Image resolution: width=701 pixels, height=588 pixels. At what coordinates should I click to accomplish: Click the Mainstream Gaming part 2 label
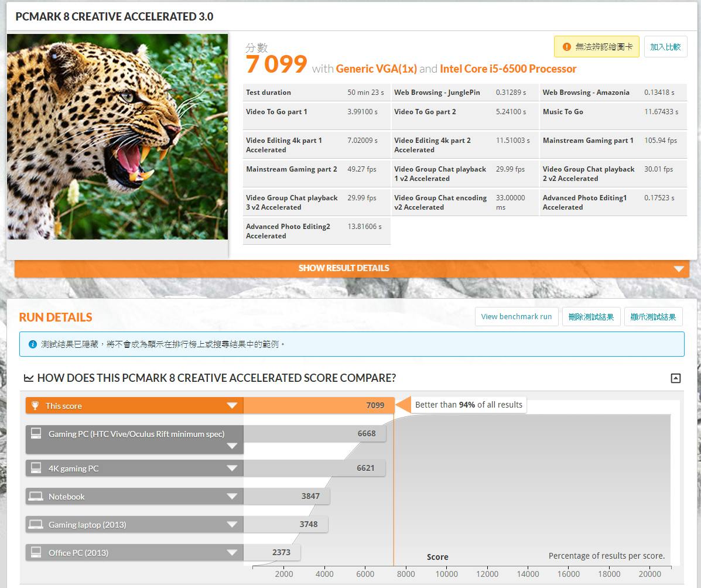pyautogui.click(x=292, y=169)
